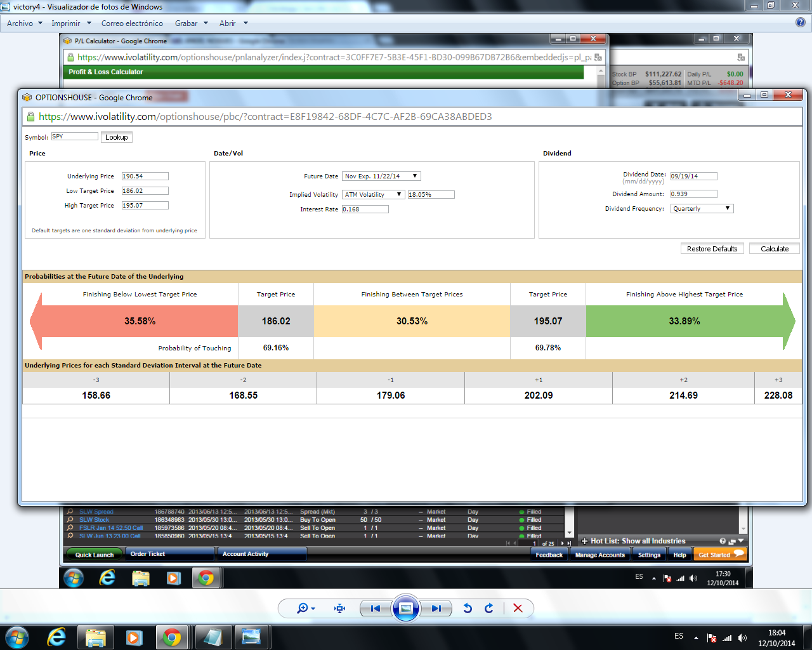
Task: Open Windows Media Player from the outer taskbar
Action: tap(134, 637)
